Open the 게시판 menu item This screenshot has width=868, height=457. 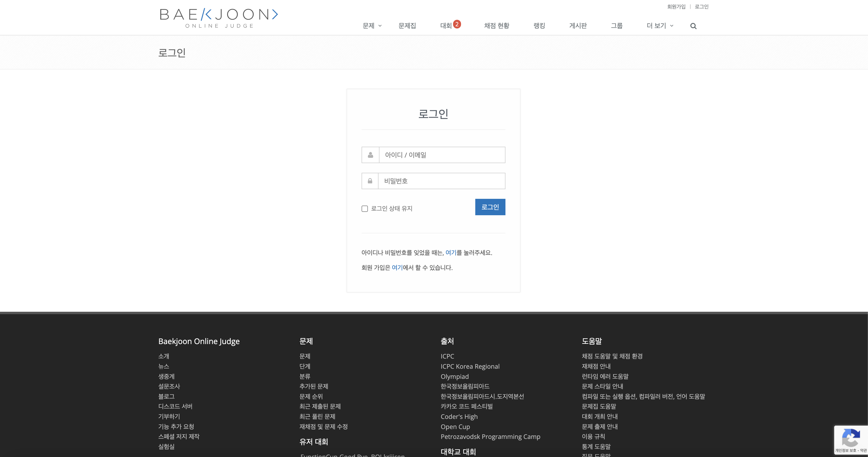578,26
